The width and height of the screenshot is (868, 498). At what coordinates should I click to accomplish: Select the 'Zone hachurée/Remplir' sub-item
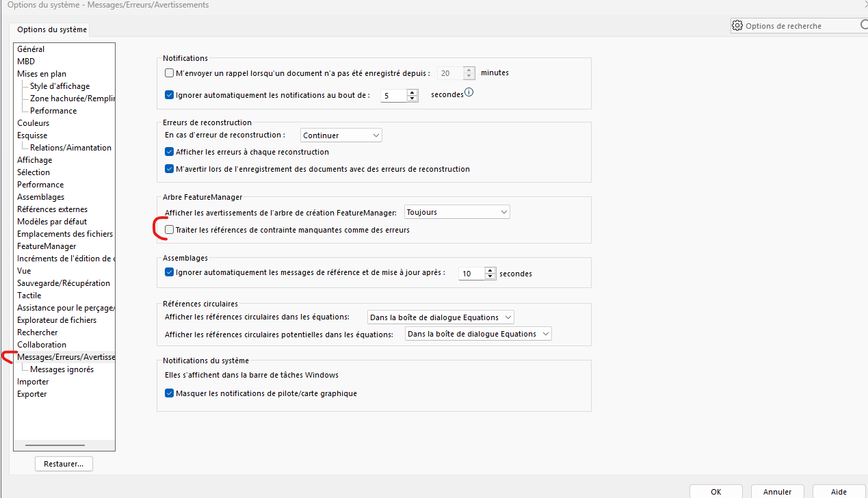tap(73, 99)
